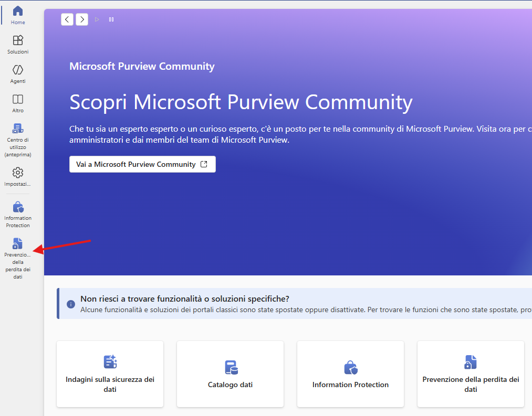Open Centro di utilizzo (anteprima)
The image size is (532, 416).
(x=18, y=140)
